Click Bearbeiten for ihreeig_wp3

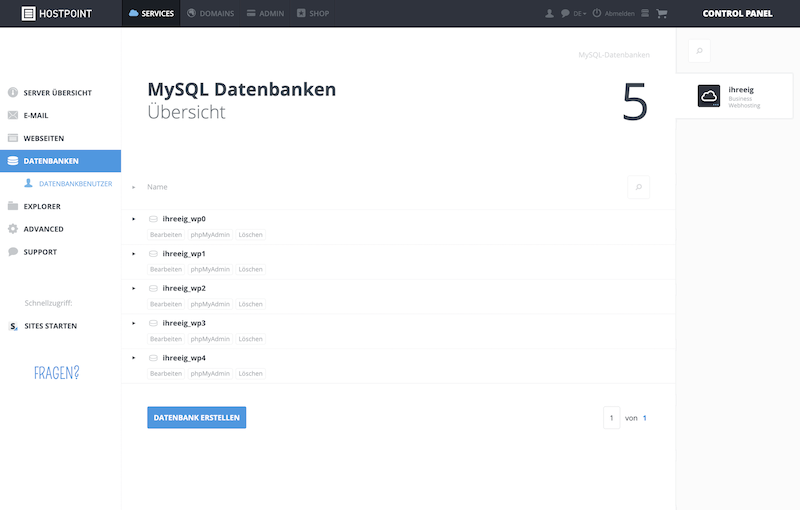[166, 339]
